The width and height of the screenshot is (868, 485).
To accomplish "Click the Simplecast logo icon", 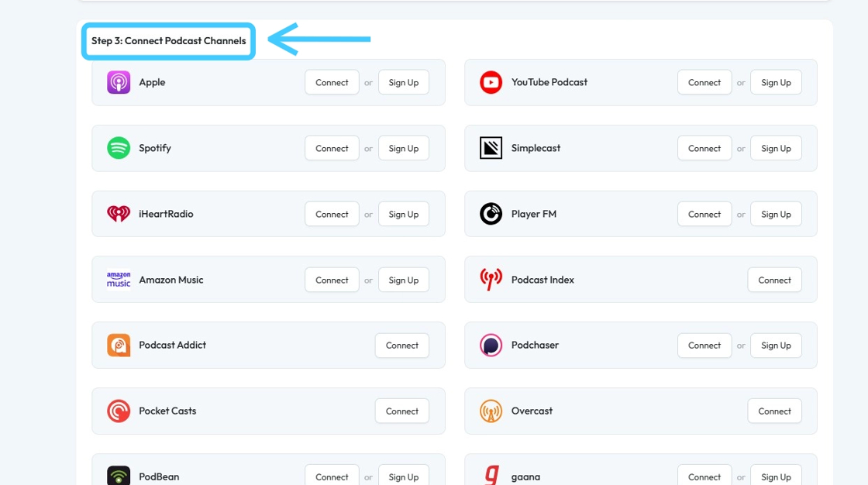I will 491,148.
